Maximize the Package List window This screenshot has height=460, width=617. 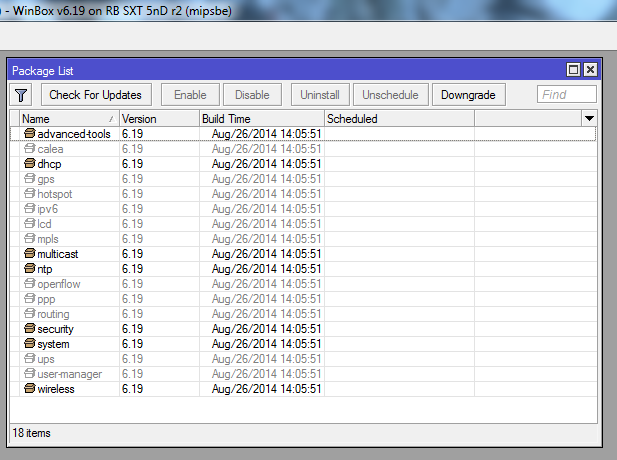(x=573, y=70)
